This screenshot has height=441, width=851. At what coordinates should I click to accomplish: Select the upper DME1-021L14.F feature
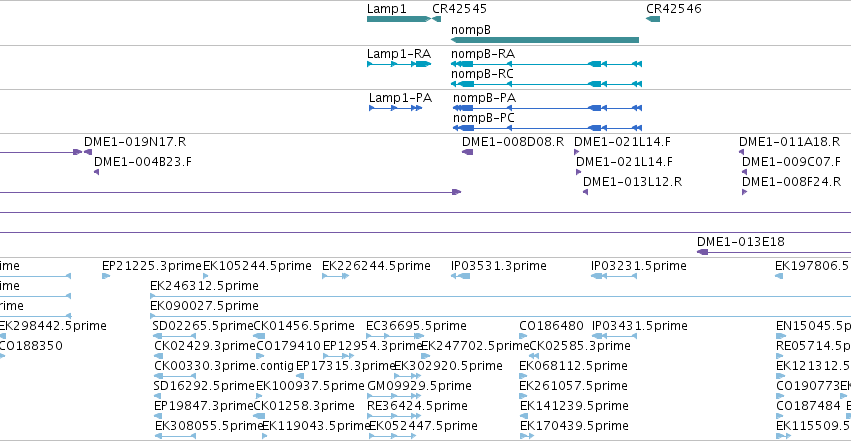coord(576,152)
